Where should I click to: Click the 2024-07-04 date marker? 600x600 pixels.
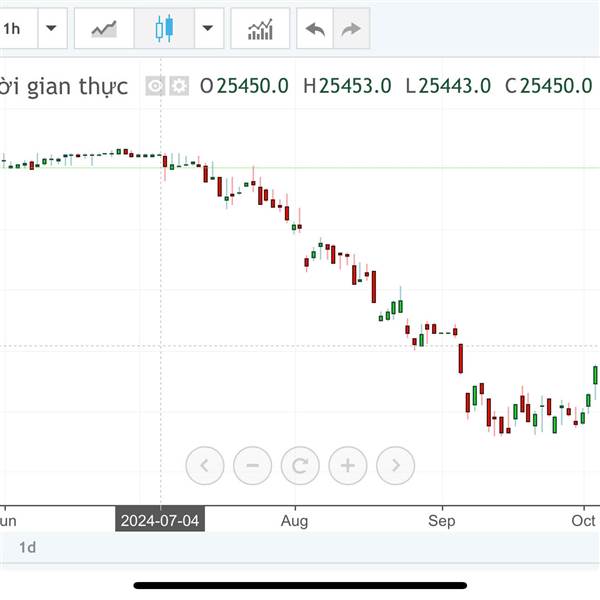[160, 520]
